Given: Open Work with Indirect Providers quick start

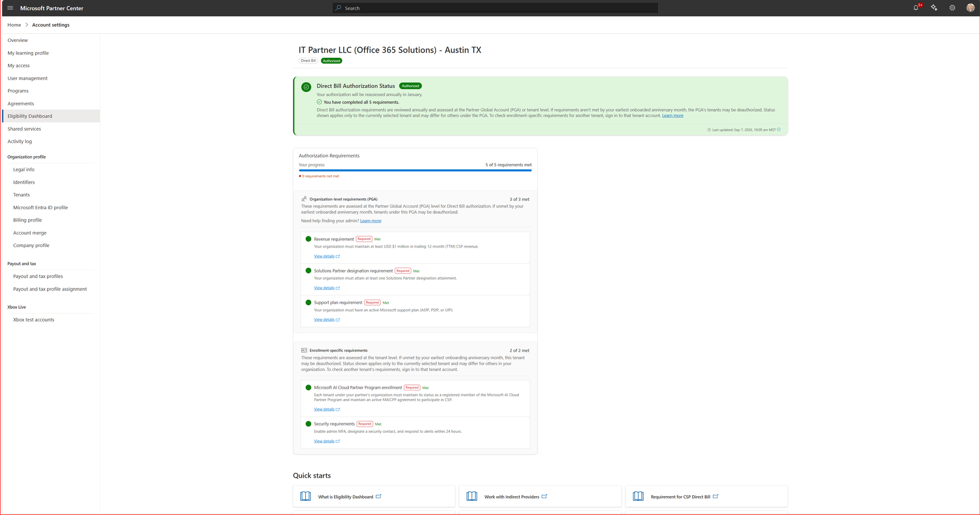Looking at the screenshot, I should (540, 496).
